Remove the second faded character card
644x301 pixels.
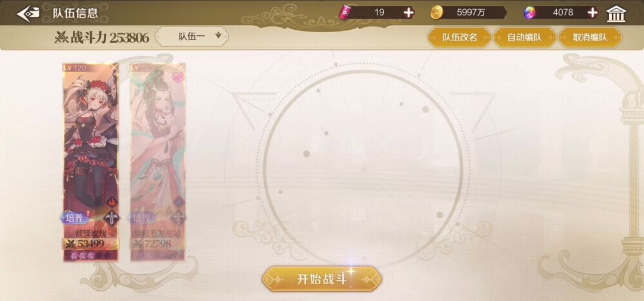point(181,67)
